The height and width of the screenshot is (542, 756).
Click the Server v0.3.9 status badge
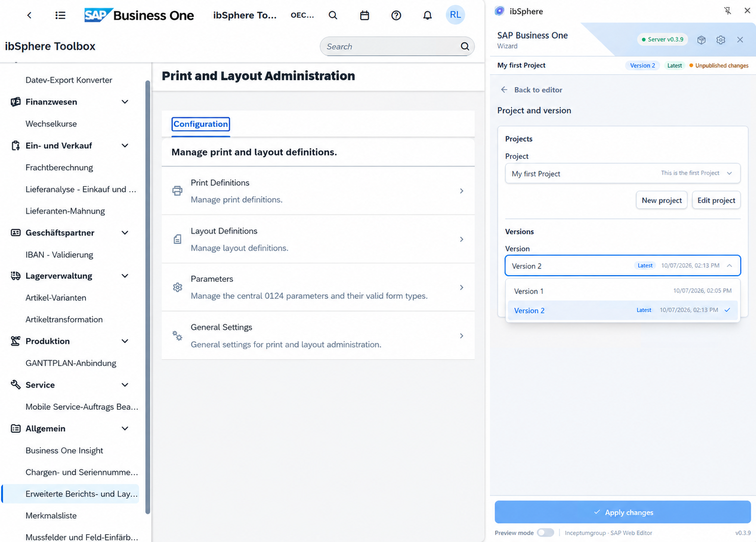tap(663, 39)
